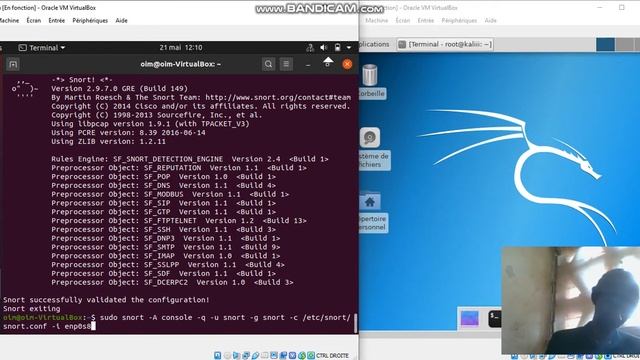Image resolution: width=640 pixels, height=360 pixels.
Task: Minimize the right Oracle VM VirtualBox window
Action: 600,7
